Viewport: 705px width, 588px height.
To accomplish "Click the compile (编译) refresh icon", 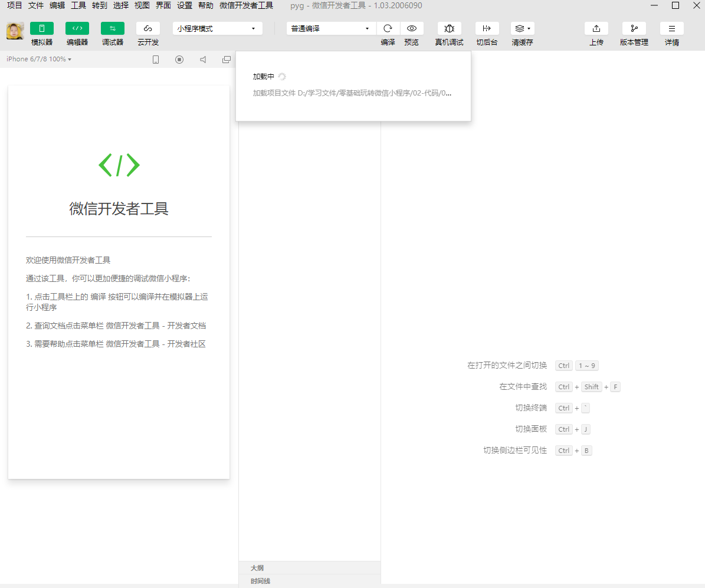I will [388, 28].
